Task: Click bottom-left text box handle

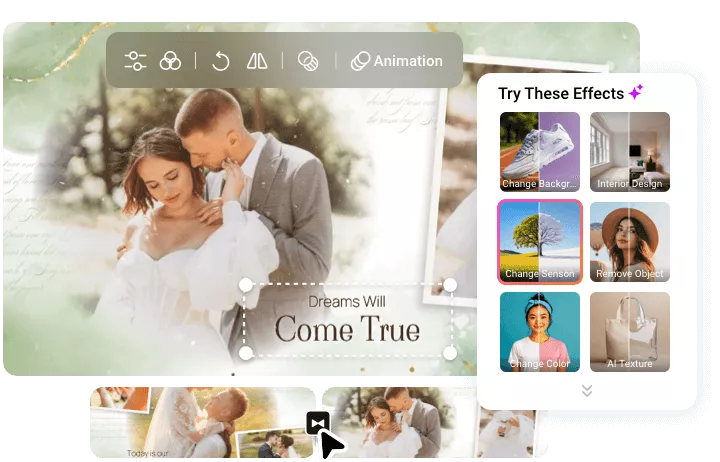Action: pos(246,353)
